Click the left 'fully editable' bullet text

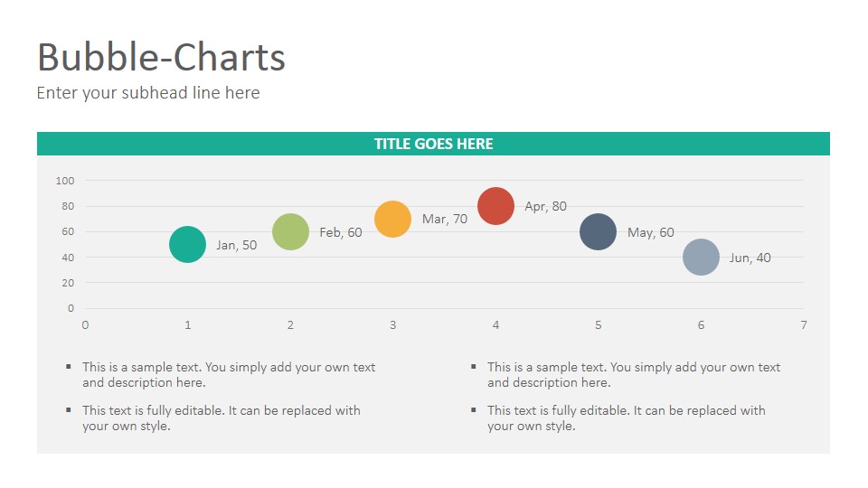222,418
